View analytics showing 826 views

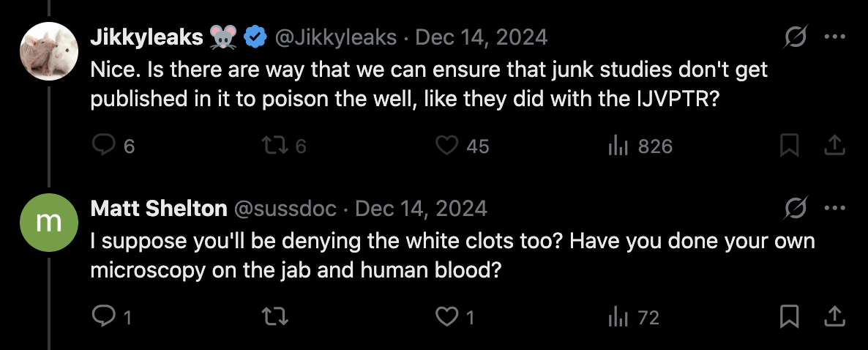coord(618,146)
